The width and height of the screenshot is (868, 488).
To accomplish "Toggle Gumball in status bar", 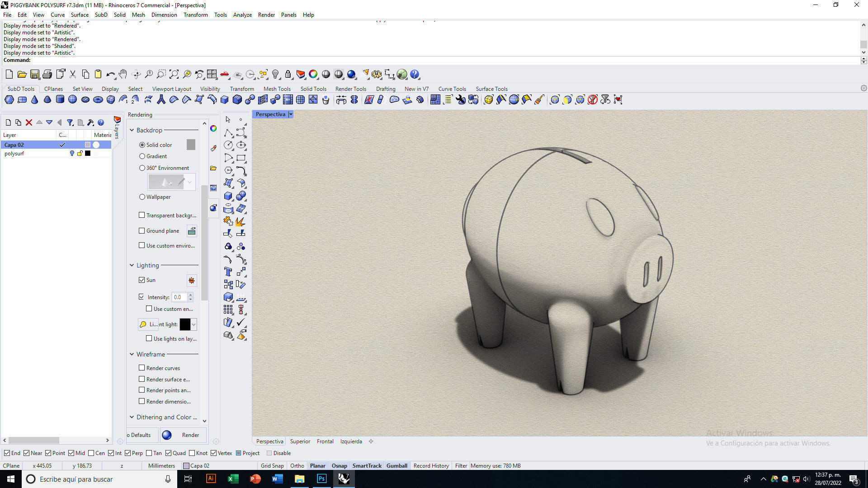I will (397, 466).
